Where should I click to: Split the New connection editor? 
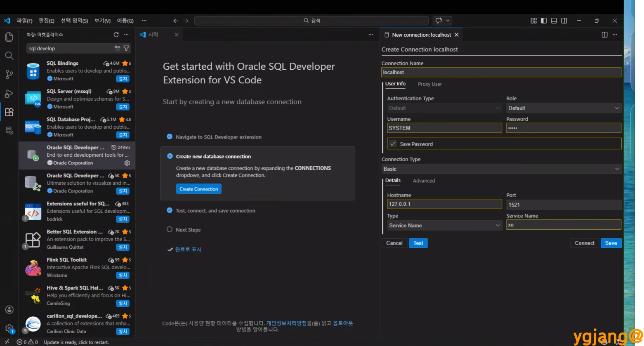(x=605, y=35)
